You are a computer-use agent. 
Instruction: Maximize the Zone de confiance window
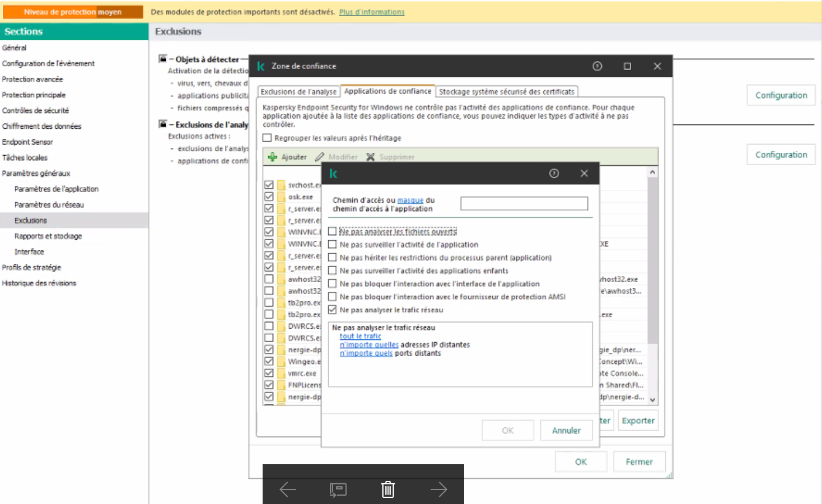[x=627, y=66]
